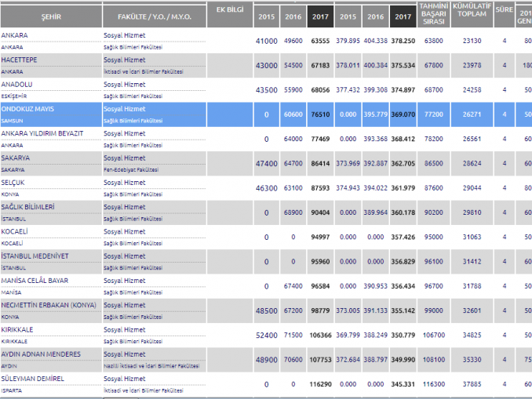Click TAHMİNİ BAŞARI SIRASI column header

click(433, 16)
